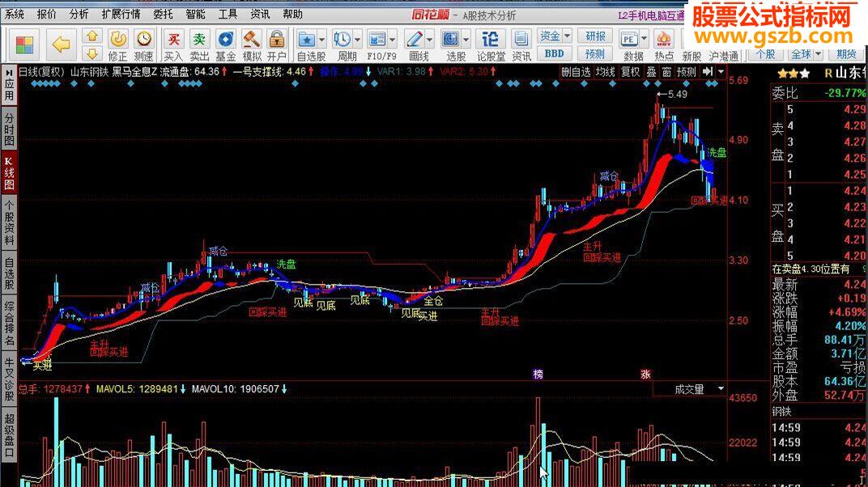Click the star rating beside 山东钢铁
The width and height of the screenshot is (868, 487).
click(794, 73)
